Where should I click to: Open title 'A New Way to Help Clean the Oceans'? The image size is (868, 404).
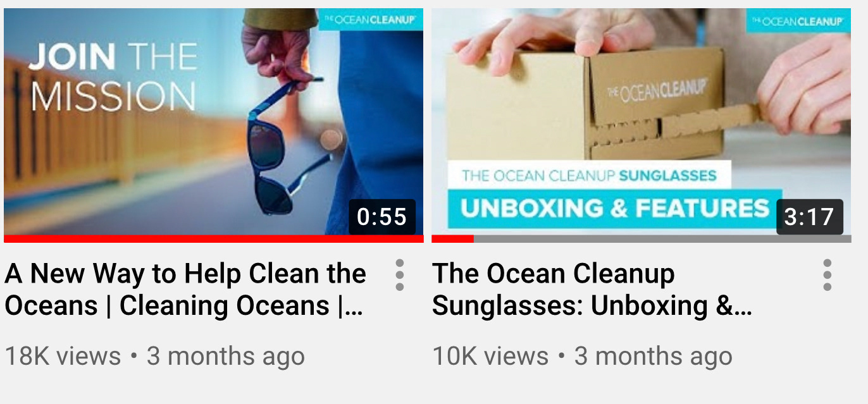(x=185, y=290)
